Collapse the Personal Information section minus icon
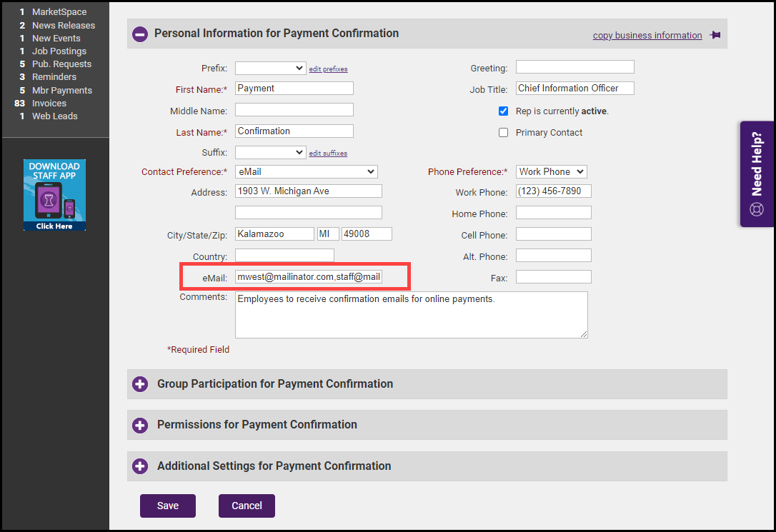776x532 pixels. [x=140, y=34]
